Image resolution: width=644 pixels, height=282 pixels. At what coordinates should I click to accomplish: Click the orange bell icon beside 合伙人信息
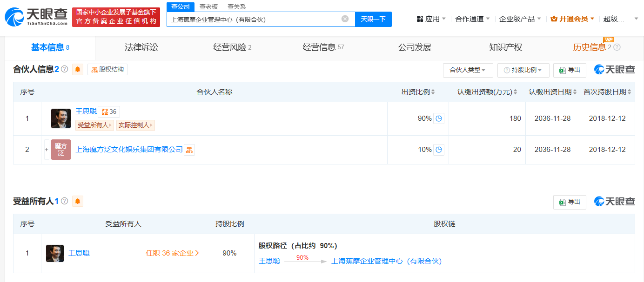[77, 70]
